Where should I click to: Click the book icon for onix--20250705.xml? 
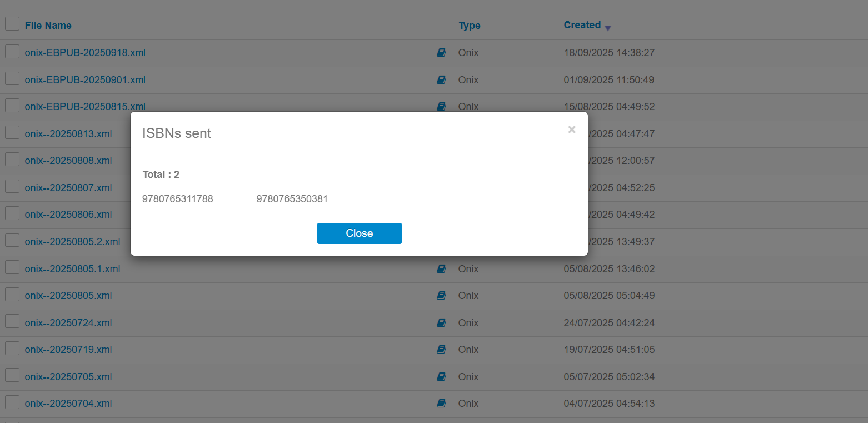pos(441,377)
